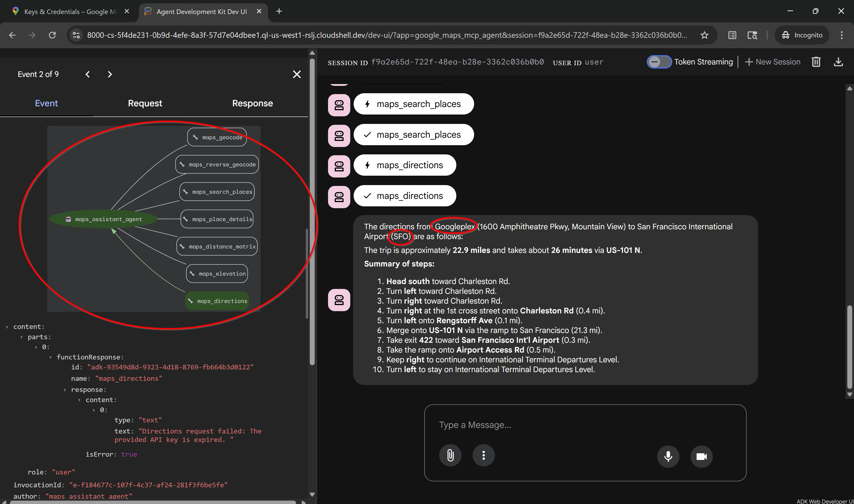Click the New Session button
854x504 pixels.
773,62
